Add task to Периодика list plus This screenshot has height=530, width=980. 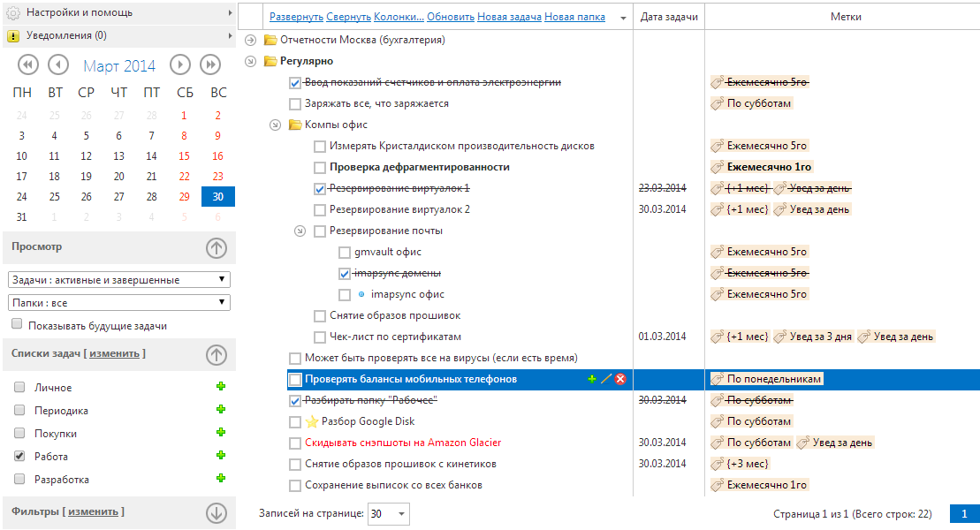pyautogui.click(x=221, y=409)
